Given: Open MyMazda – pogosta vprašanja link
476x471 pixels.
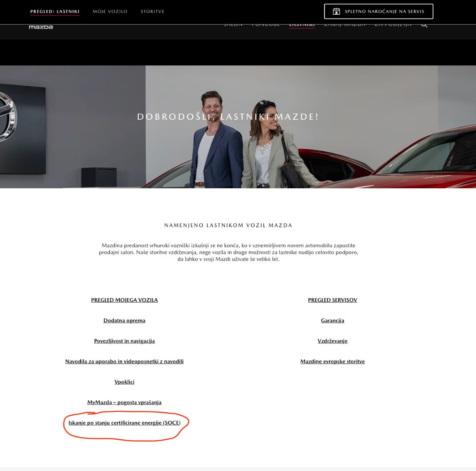Looking at the screenshot, I should [125, 402].
